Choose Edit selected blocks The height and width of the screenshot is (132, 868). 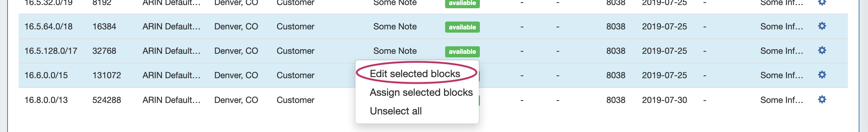[415, 74]
